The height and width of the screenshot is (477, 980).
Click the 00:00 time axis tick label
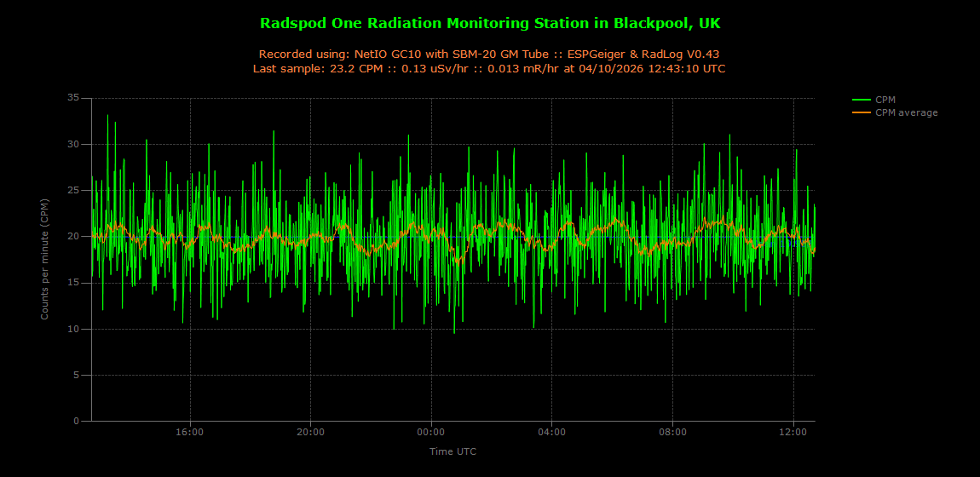coord(430,431)
